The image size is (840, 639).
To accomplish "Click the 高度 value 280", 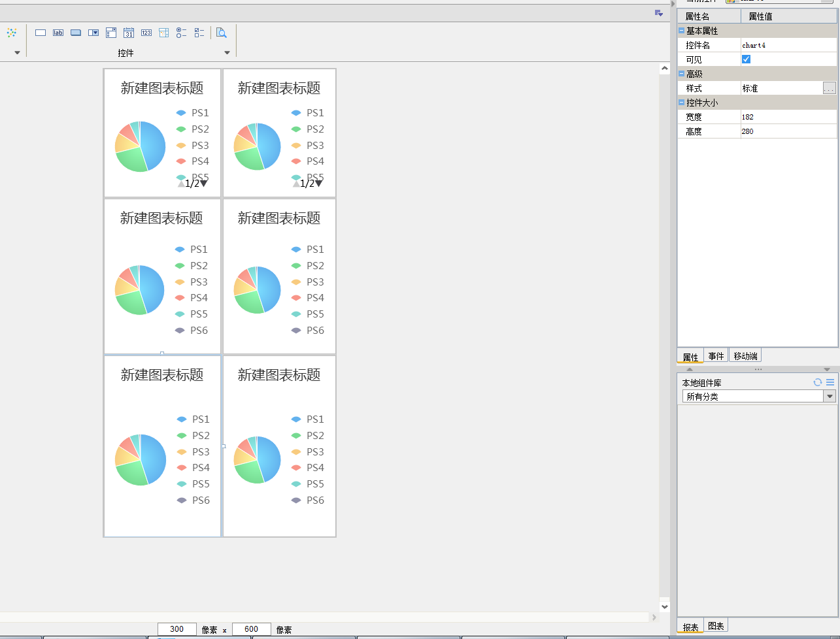I will [788, 131].
